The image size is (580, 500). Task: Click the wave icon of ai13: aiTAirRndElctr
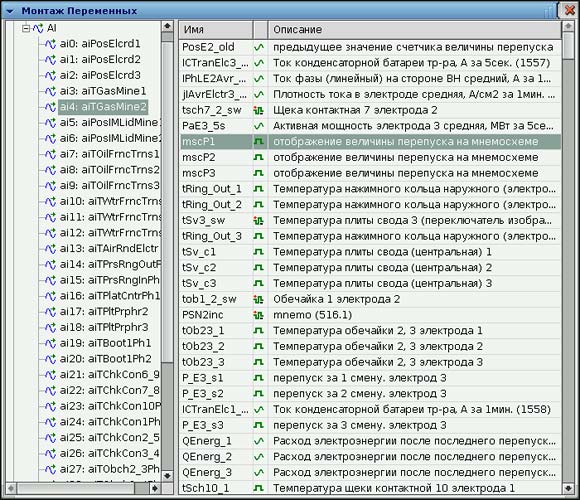[x=50, y=249]
